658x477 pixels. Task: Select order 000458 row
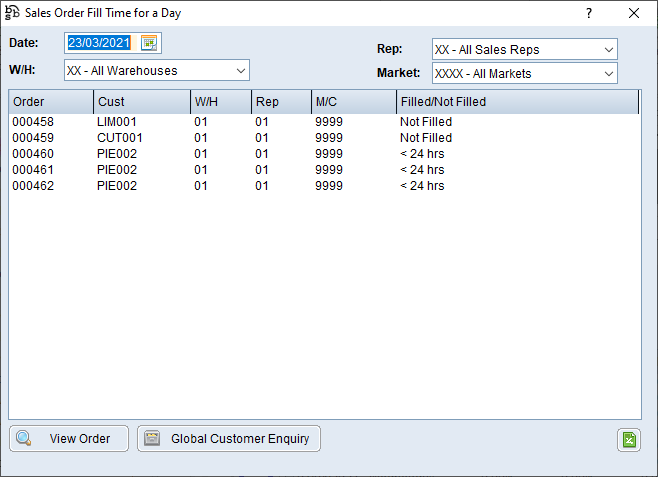coord(200,122)
